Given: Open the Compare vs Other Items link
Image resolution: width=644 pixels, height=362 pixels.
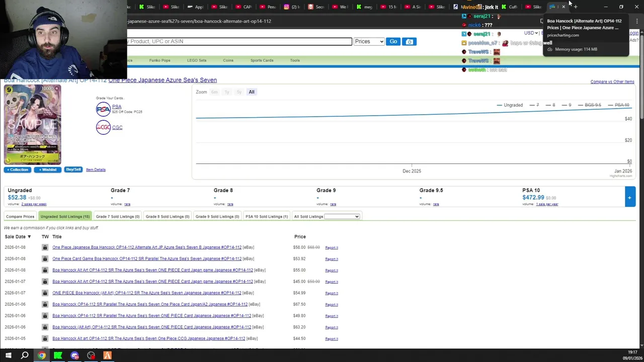Looking at the screenshot, I should coord(612,81).
